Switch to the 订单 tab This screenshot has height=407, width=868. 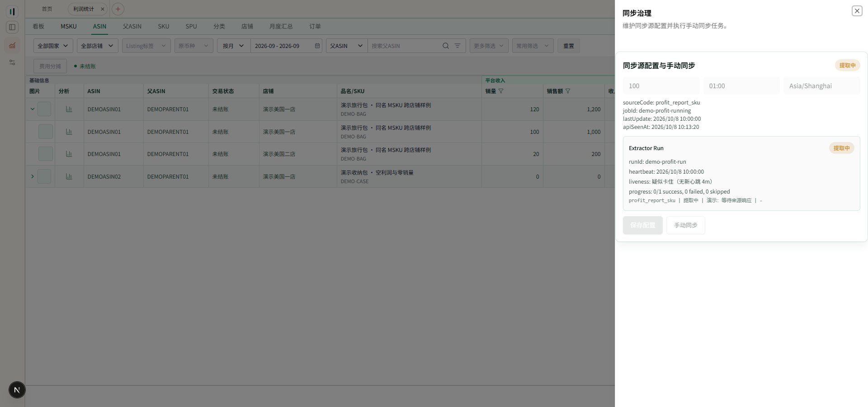[315, 26]
